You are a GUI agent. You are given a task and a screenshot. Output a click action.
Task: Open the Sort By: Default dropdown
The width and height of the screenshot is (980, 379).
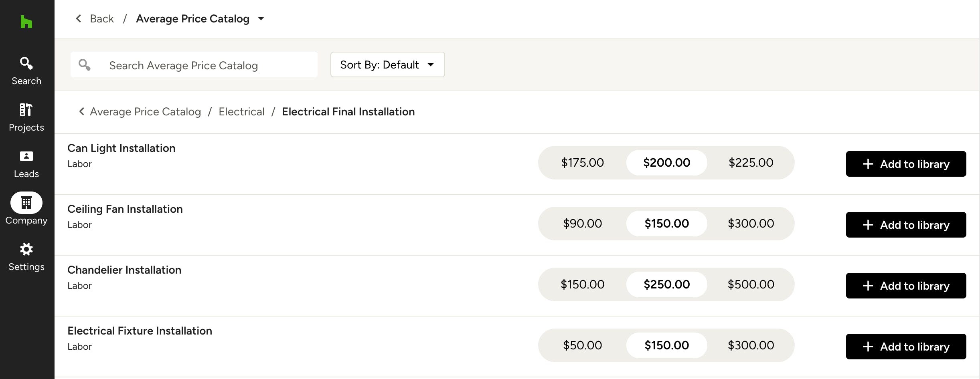pyautogui.click(x=387, y=65)
